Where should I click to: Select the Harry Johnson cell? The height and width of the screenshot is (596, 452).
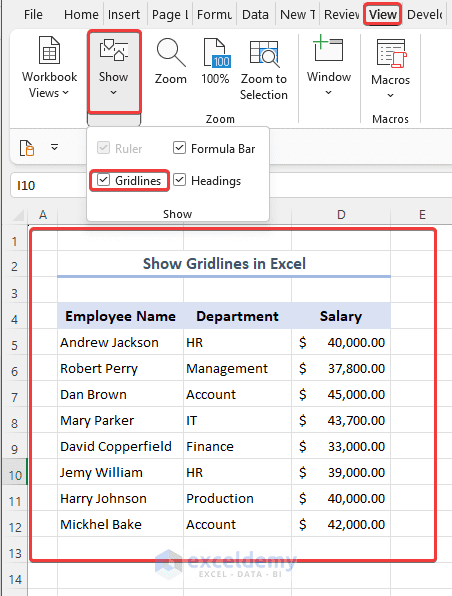click(x=121, y=498)
